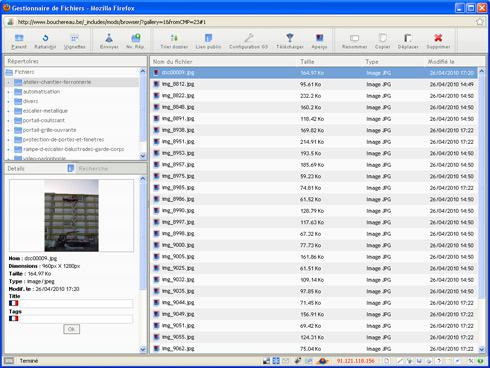Expand the escalier-metallique folder node
490x368 pixels.
pyautogui.click(x=9, y=111)
